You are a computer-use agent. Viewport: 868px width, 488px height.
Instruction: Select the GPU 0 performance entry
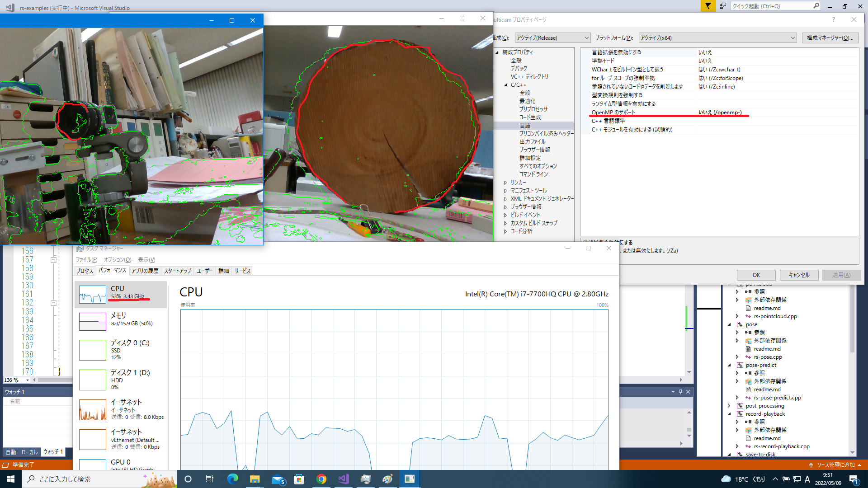(x=120, y=462)
